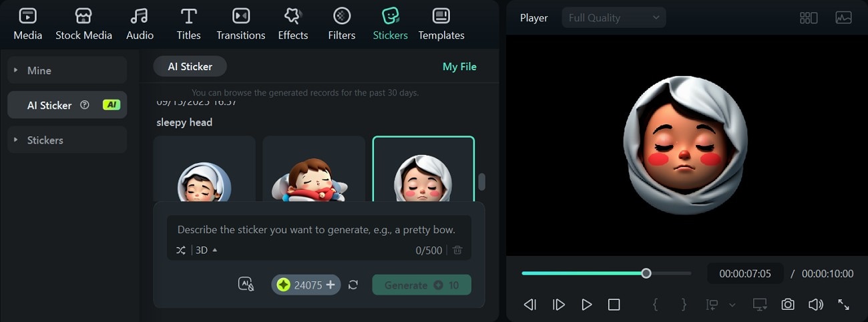Click the player layout grid icon
Viewport: 868px width, 322px height.
coord(809,18)
